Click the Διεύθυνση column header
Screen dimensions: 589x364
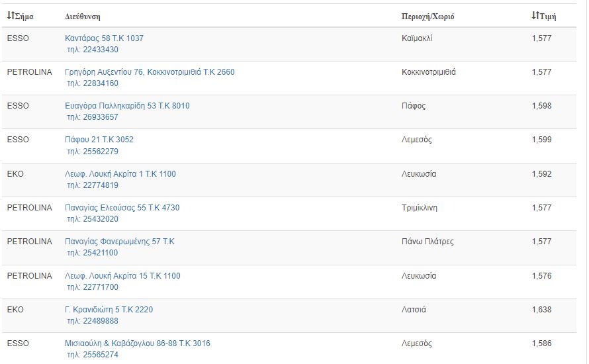pyautogui.click(x=83, y=17)
